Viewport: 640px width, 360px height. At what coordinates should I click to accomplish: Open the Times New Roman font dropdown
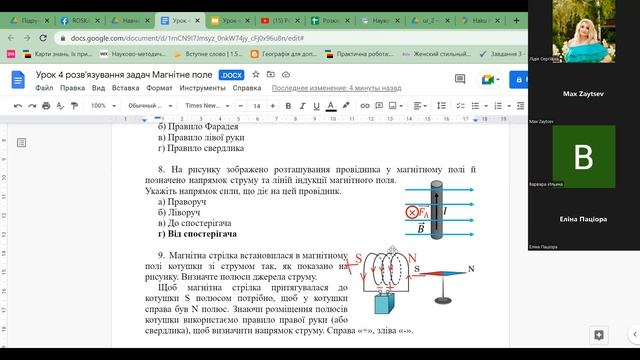[x=207, y=106]
